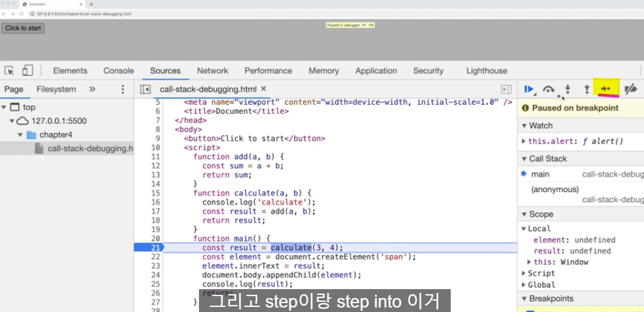This screenshot has width=644, height=312.
Task: Reload the browser page
Action: (22, 14)
